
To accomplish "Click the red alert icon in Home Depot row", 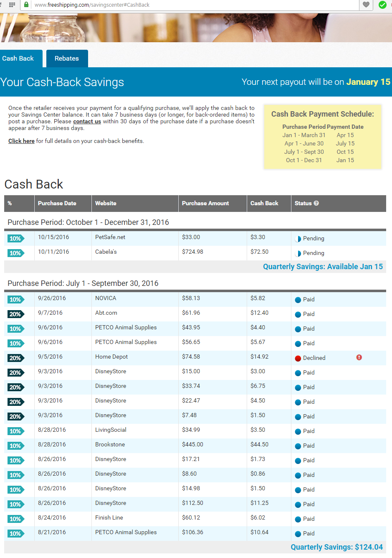I will (x=359, y=357).
